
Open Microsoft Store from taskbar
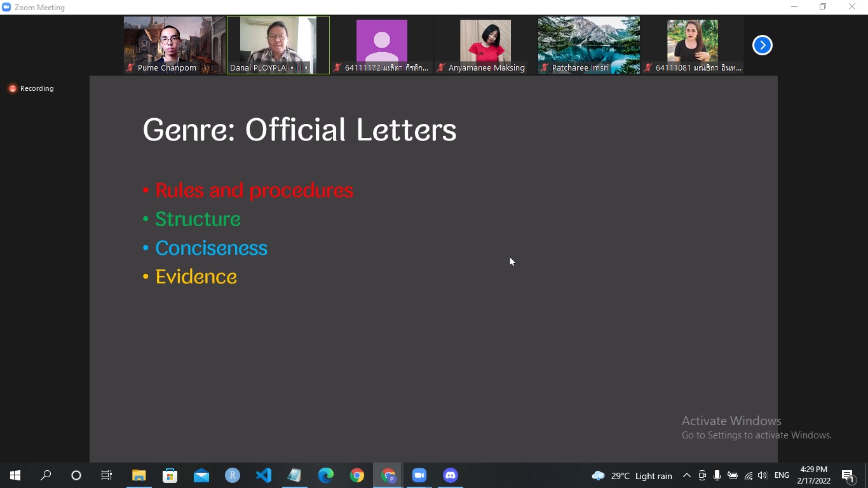170,475
